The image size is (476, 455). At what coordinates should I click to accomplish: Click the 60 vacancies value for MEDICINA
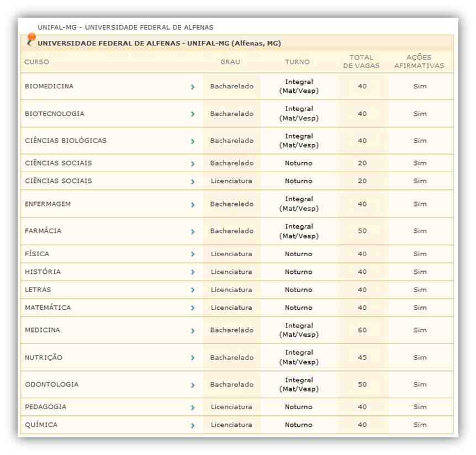point(362,330)
